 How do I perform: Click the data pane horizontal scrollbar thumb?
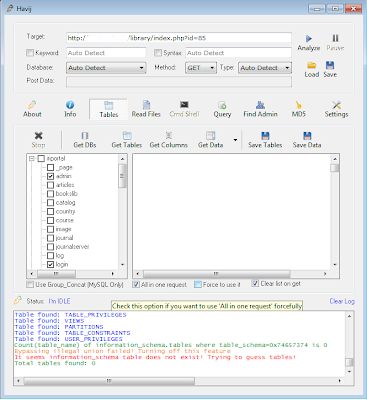point(216,274)
